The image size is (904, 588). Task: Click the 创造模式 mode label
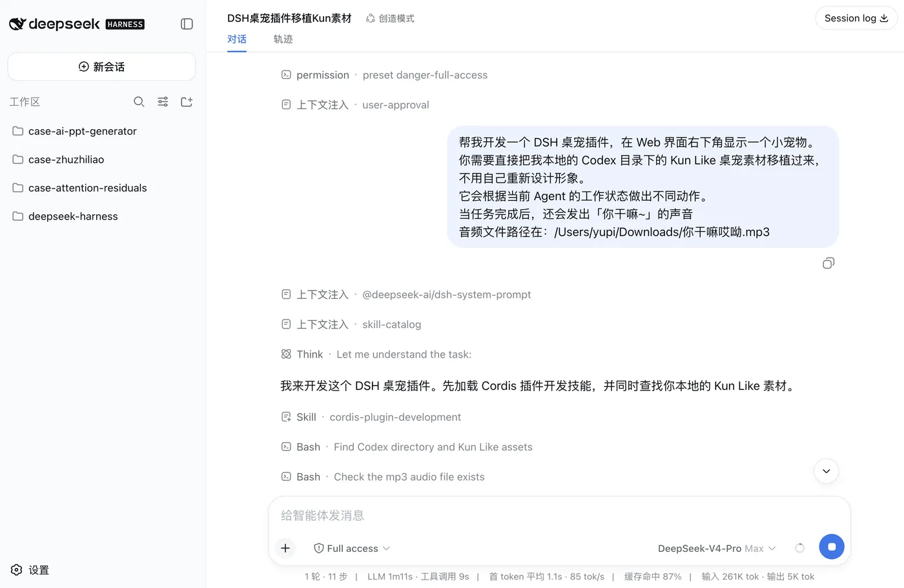click(390, 19)
